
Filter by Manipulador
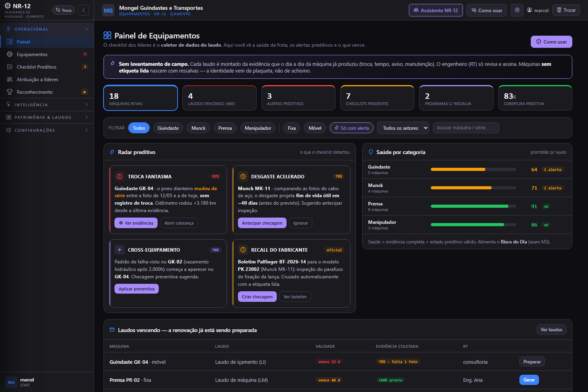(258, 128)
